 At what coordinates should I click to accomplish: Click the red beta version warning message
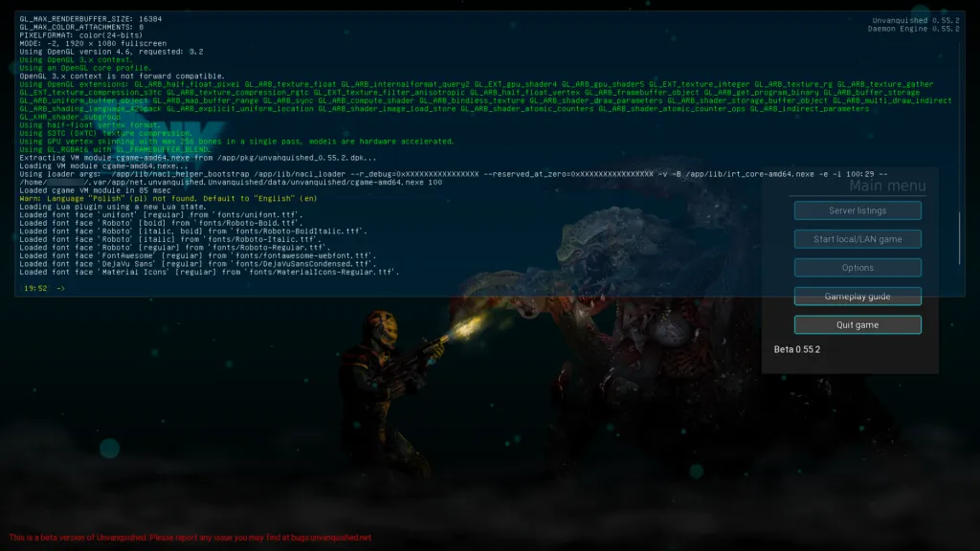190,538
